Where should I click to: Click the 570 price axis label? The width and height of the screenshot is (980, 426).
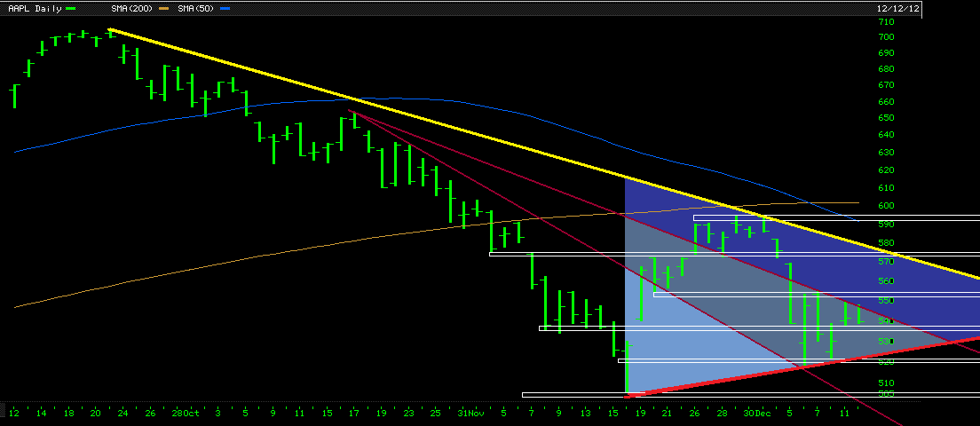[886, 262]
